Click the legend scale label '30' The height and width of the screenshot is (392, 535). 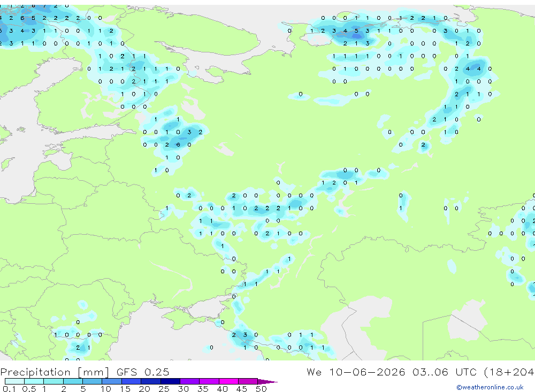(x=183, y=389)
